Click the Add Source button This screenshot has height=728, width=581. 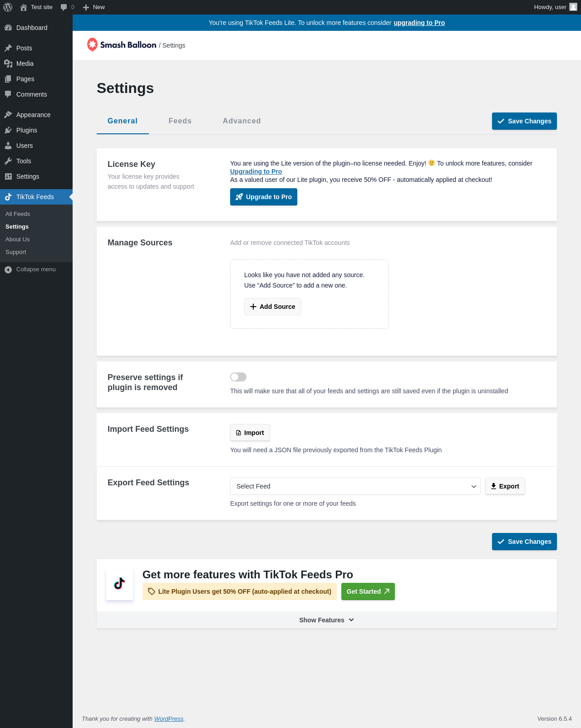(273, 307)
